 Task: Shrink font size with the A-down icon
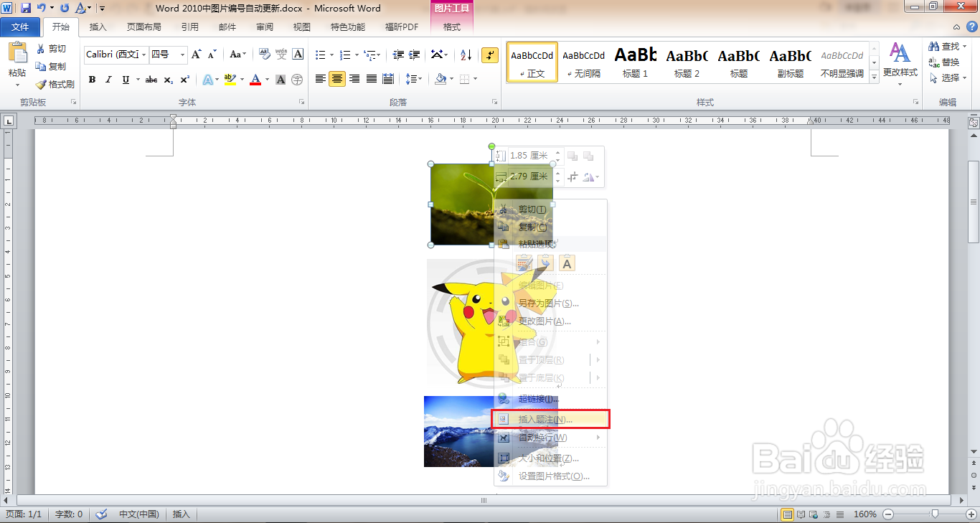[x=212, y=55]
